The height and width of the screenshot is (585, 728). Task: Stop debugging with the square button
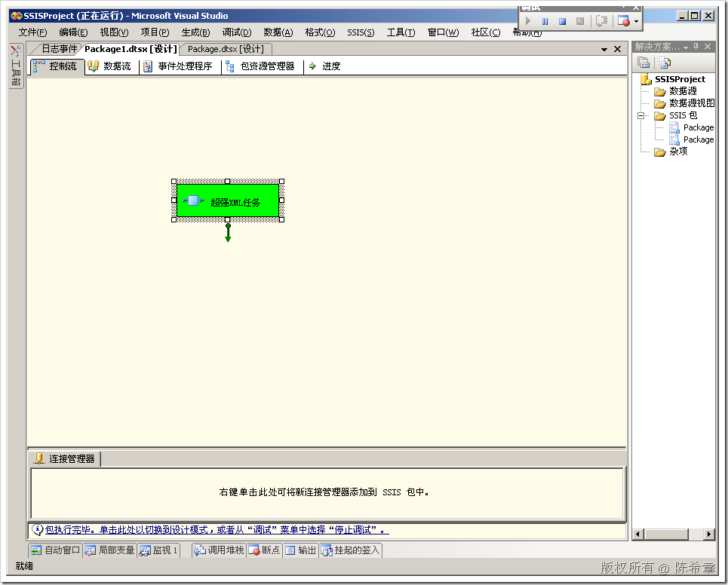coord(562,21)
